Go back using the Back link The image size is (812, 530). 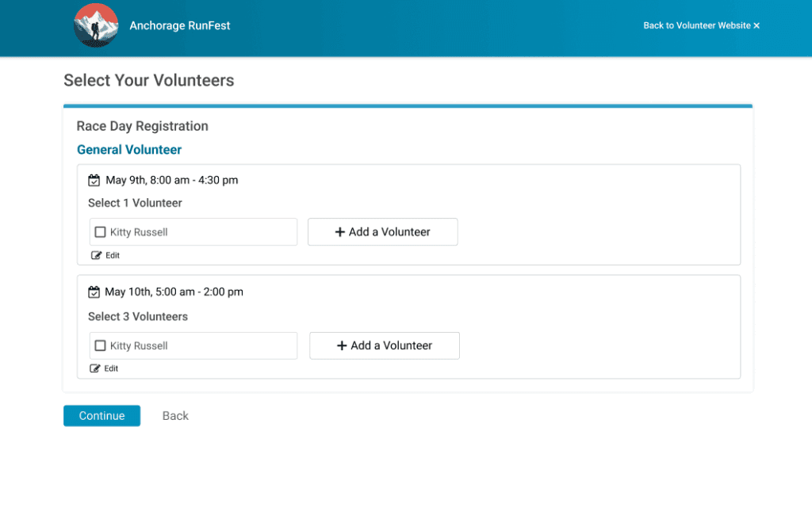(175, 416)
